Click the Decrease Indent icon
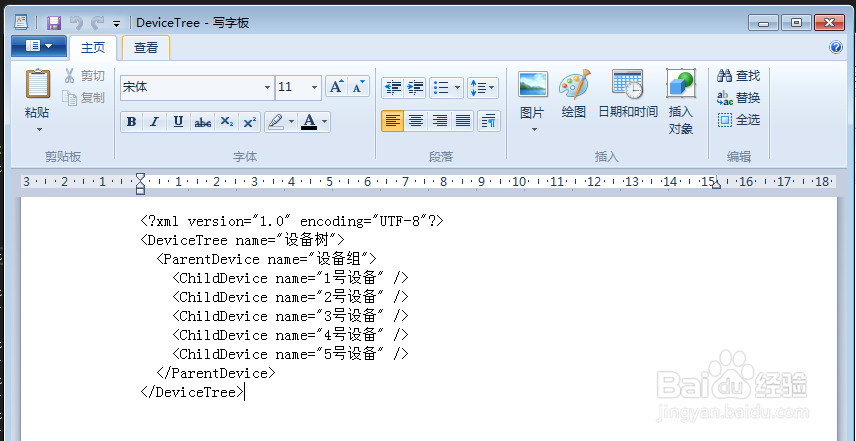This screenshot has height=441, width=856. (393, 87)
